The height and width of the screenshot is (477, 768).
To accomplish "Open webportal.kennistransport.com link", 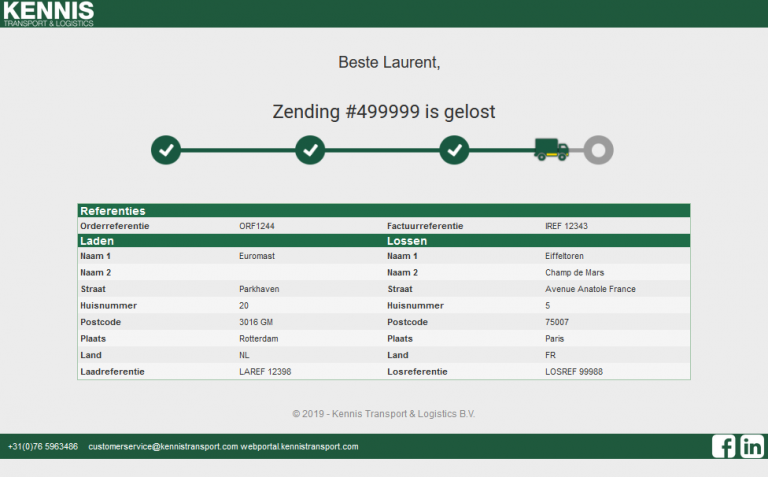I will tap(299, 447).
